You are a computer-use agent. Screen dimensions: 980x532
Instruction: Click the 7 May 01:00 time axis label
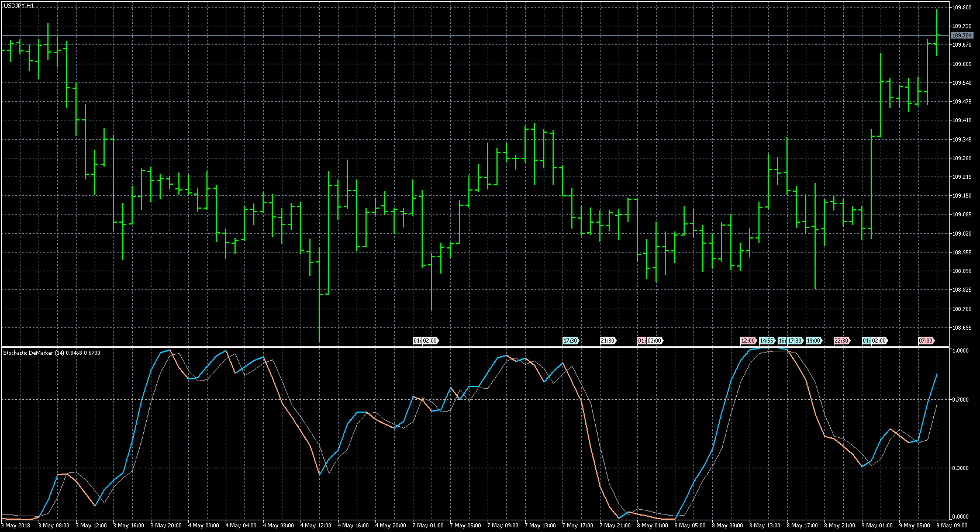428,526
